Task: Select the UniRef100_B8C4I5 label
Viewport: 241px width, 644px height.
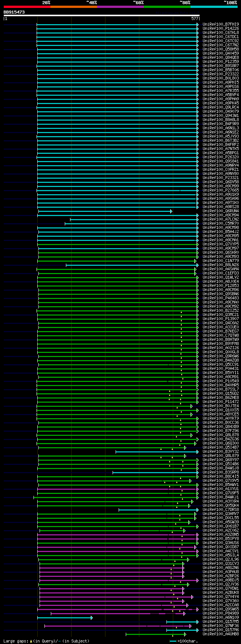Action: [x=221, y=476]
